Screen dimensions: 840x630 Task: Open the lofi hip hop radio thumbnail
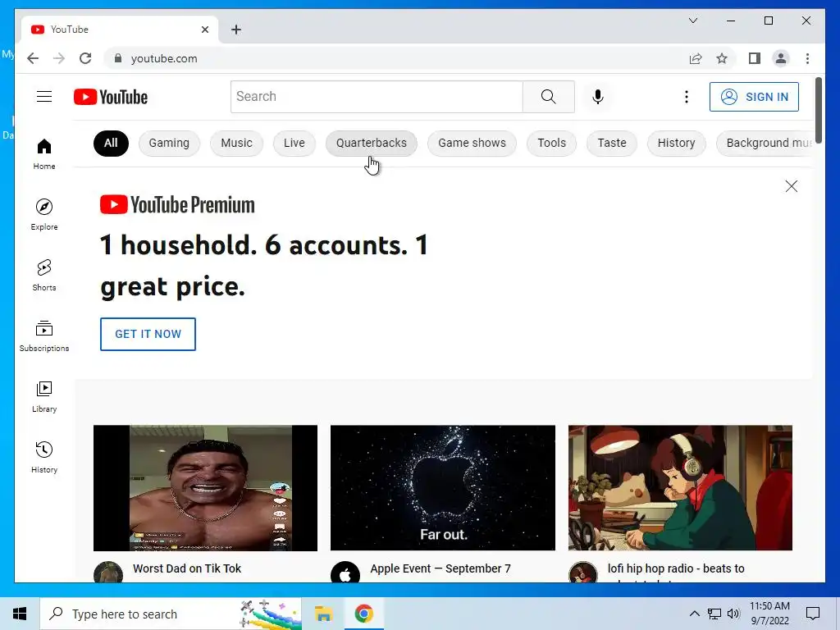click(680, 488)
